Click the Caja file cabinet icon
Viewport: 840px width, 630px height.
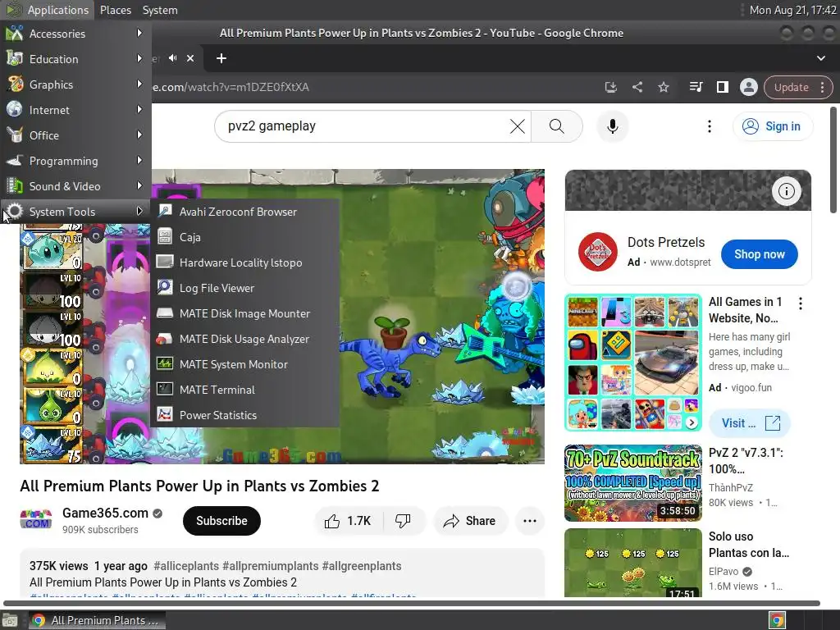click(164, 236)
